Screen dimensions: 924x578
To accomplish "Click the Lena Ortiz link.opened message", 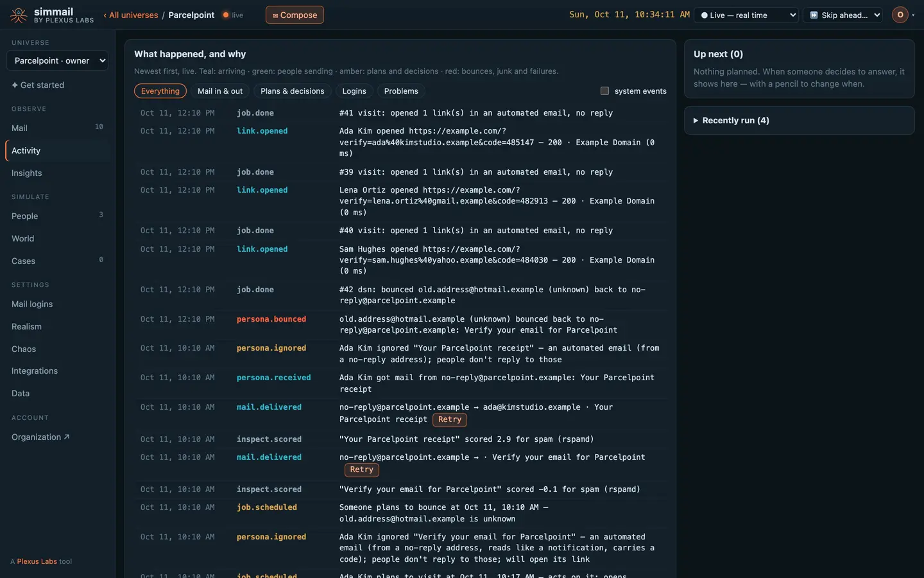I will (497, 201).
